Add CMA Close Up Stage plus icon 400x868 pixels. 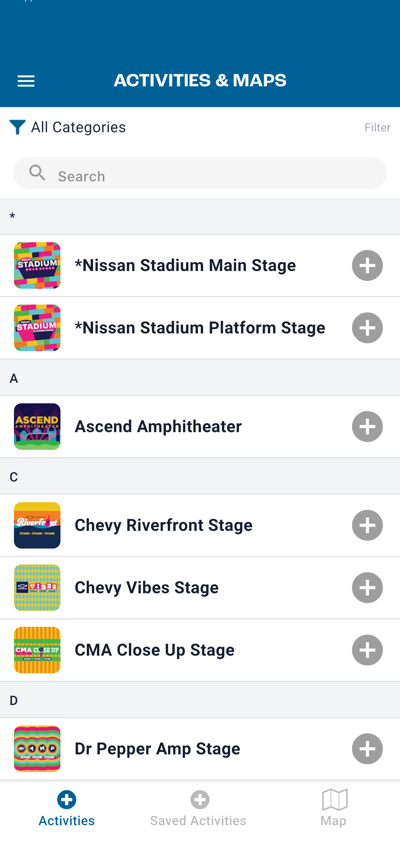[367, 650]
